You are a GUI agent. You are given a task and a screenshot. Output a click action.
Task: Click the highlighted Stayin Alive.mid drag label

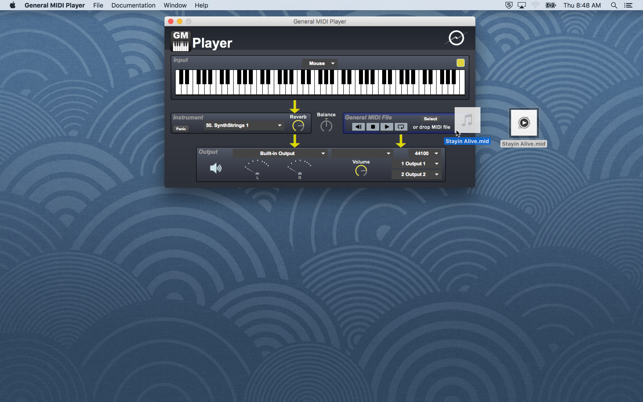click(x=467, y=141)
